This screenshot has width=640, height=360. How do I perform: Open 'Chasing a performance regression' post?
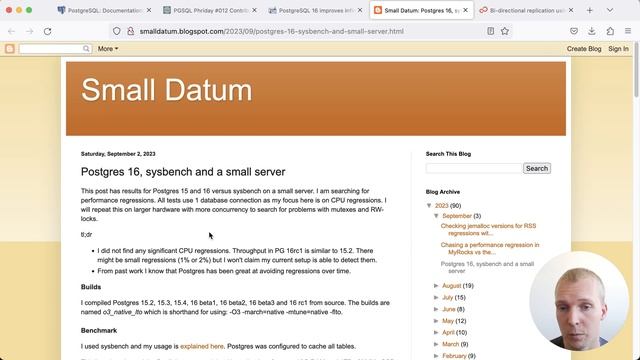[x=490, y=249]
